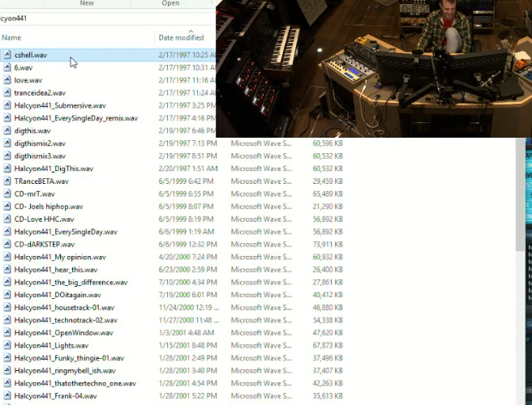Viewport: 532px width, 405px height.
Task: Click the CD-dARKSTEP.wav file icon
Action: 7,245
